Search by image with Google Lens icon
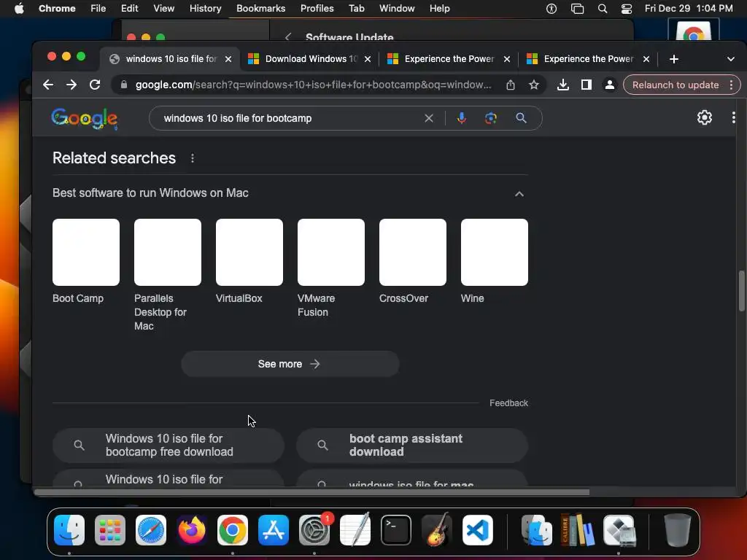 [x=491, y=118]
